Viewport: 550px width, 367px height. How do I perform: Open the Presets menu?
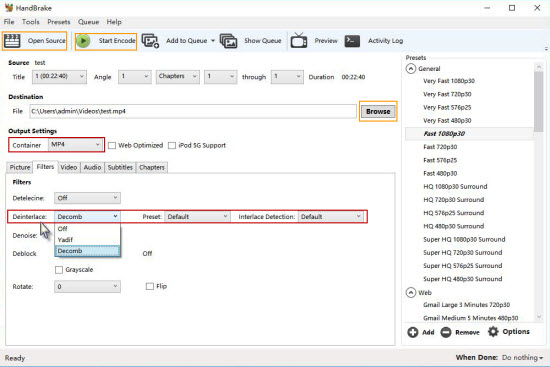[x=59, y=22]
